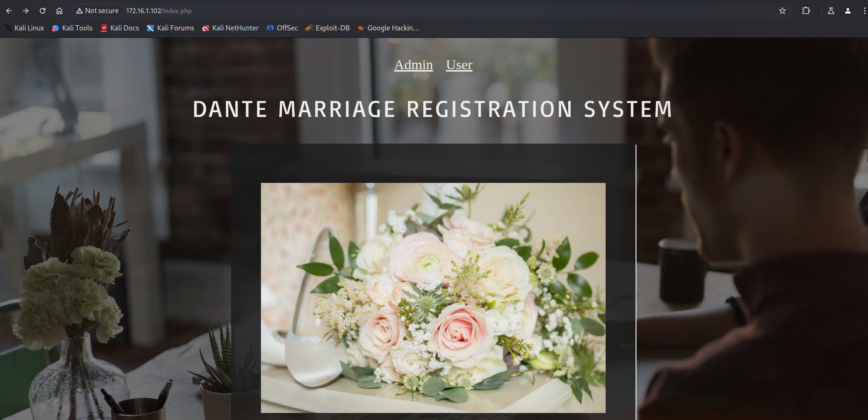
Task: Open the browser three-dot menu
Action: [864, 11]
